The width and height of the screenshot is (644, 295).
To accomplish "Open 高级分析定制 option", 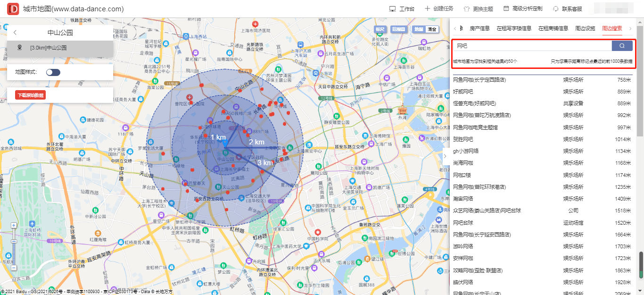I will [x=523, y=8].
